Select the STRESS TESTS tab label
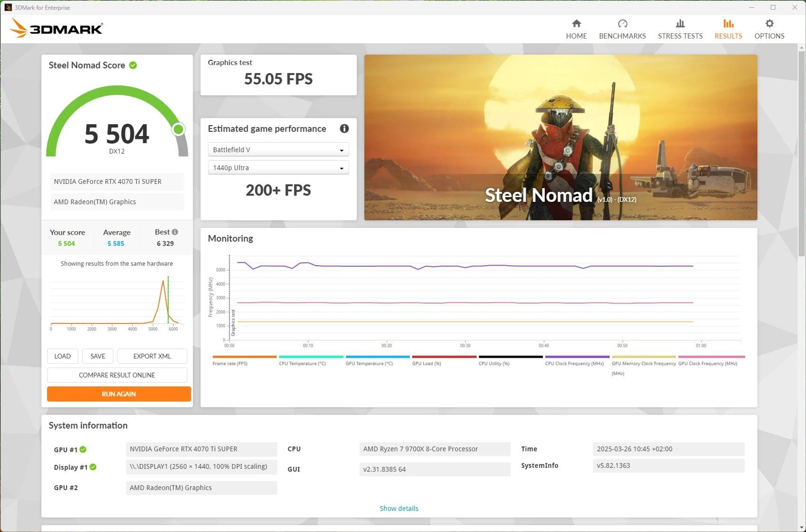The width and height of the screenshot is (806, 532). click(680, 36)
